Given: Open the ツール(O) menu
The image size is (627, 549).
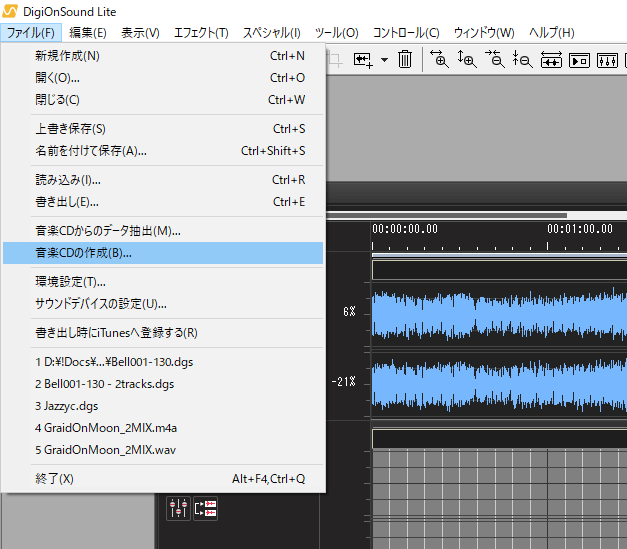Looking at the screenshot, I should pos(336,32).
